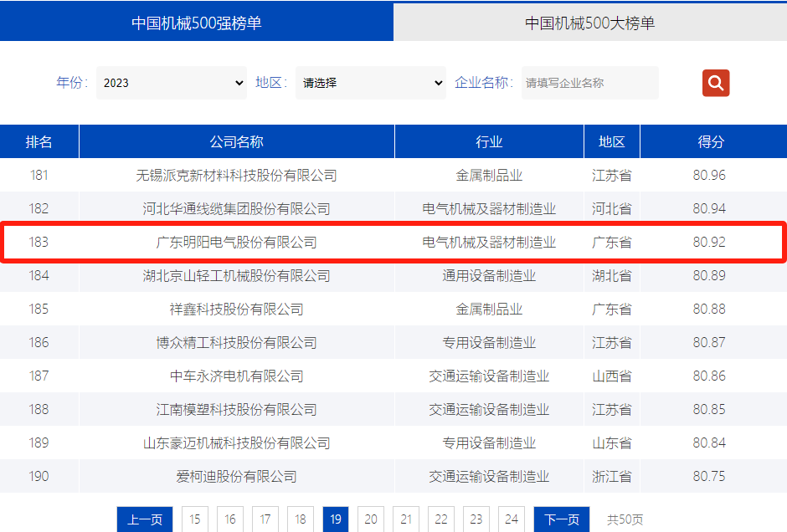Switch to 中国机械500大榜单 tab
Viewport: 787px width, 532px height.
tap(590, 23)
